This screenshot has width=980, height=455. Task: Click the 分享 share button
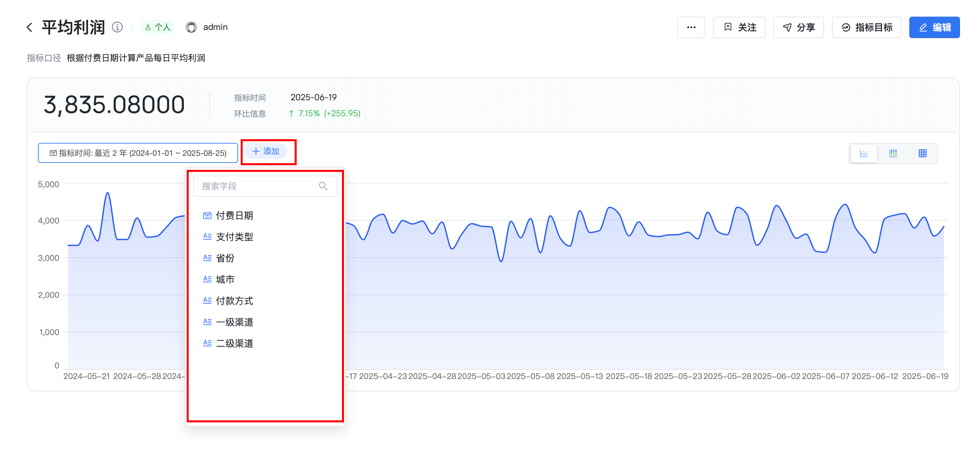click(798, 27)
